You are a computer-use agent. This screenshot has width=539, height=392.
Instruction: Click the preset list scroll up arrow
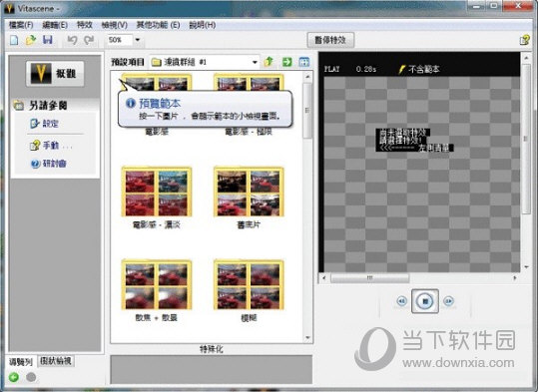[x=307, y=76]
